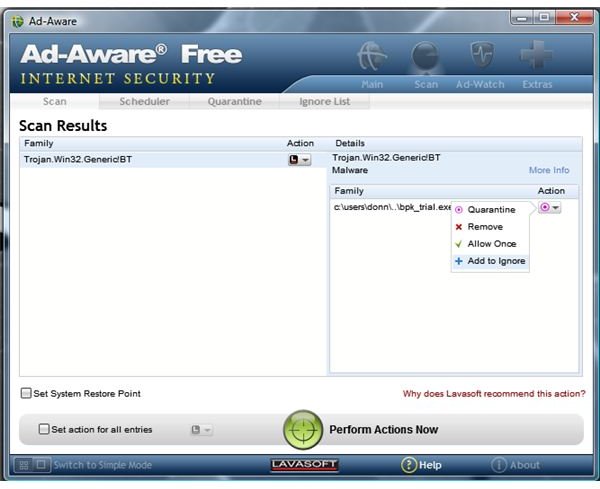Click Why does Lavasoft recommend this action
The image size is (600, 489).
[x=494, y=394]
